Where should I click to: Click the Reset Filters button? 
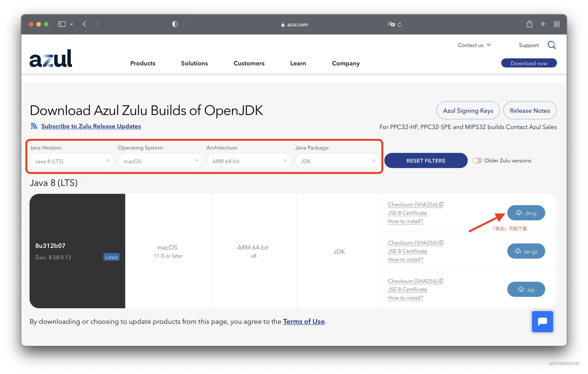[x=426, y=160]
